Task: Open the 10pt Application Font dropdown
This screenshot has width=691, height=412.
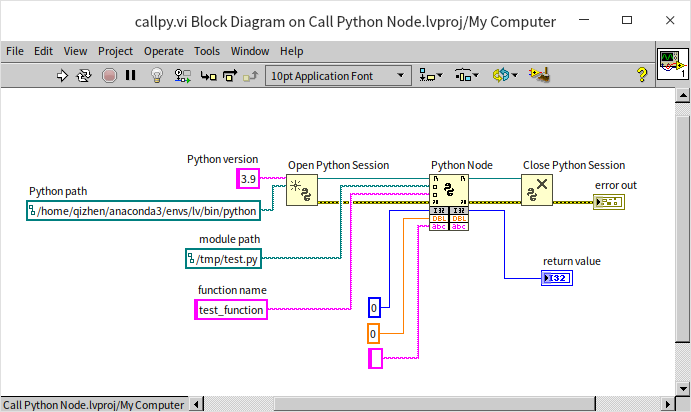Action: (339, 75)
